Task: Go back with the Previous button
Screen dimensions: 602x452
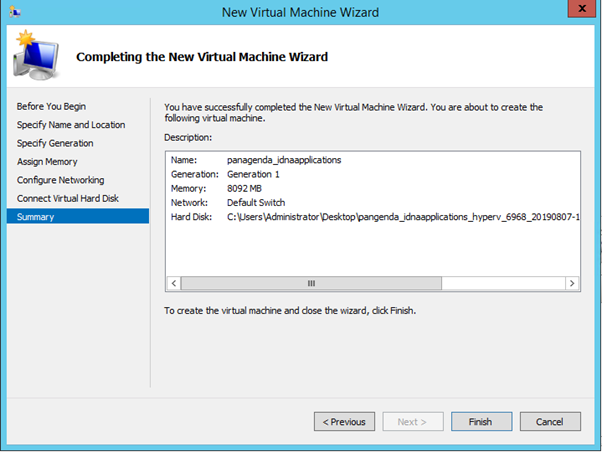Action: pos(345,421)
